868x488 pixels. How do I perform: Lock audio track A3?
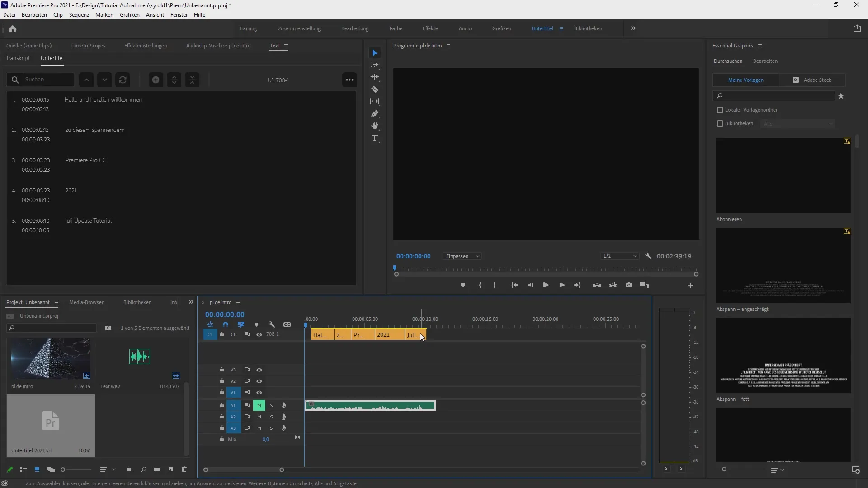pos(222,428)
